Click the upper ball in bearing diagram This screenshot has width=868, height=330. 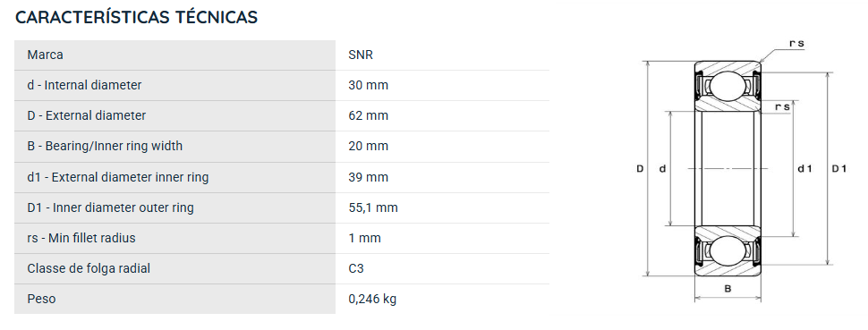click(x=728, y=85)
